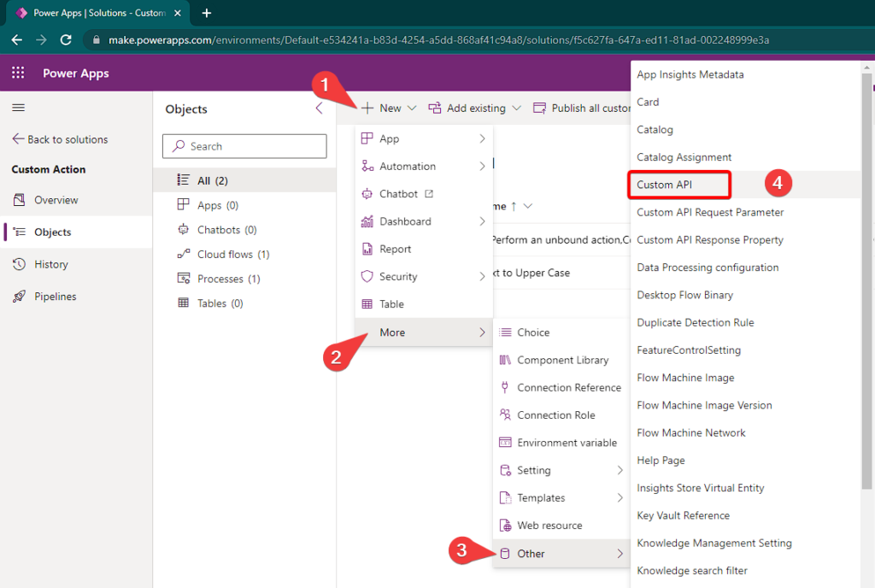Open the Add existing dropdown
Image resolution: width=875 pixels, height=588 pixels.
[x=475, y=108]
